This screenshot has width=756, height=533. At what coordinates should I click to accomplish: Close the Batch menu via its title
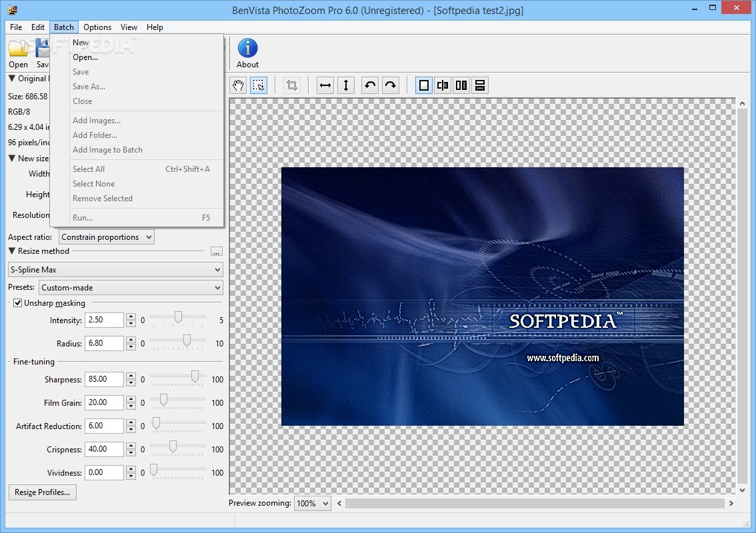tap(63, 27)
